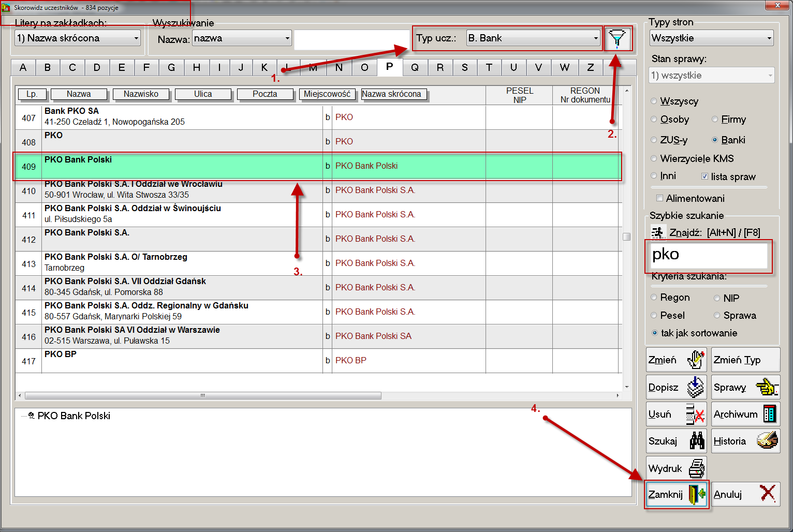Switch to letter tab P
This screenshot has width=793, height=532.
pos(389,66)
